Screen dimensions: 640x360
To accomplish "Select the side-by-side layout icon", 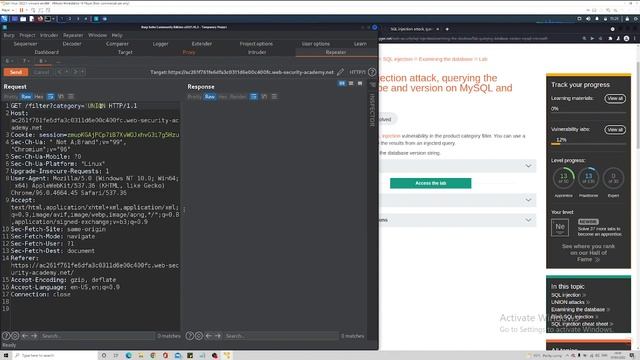I will coord(342,83).
